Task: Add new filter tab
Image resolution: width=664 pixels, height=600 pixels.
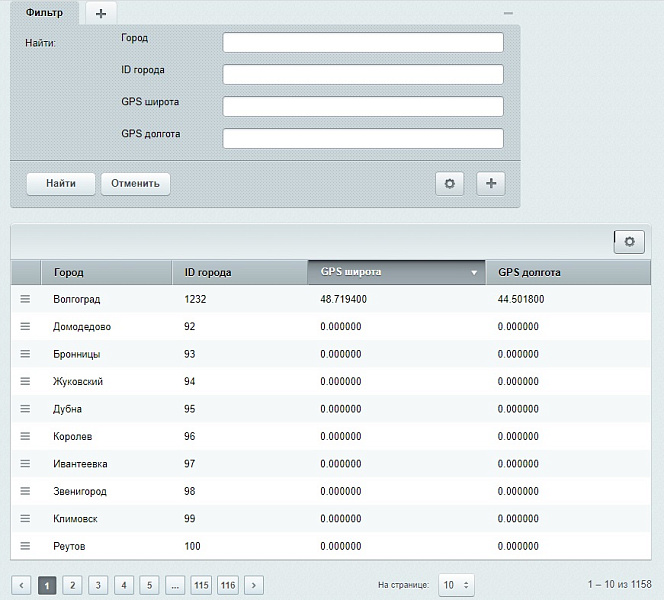Action: pyautogui.click(x=101, y=13)
